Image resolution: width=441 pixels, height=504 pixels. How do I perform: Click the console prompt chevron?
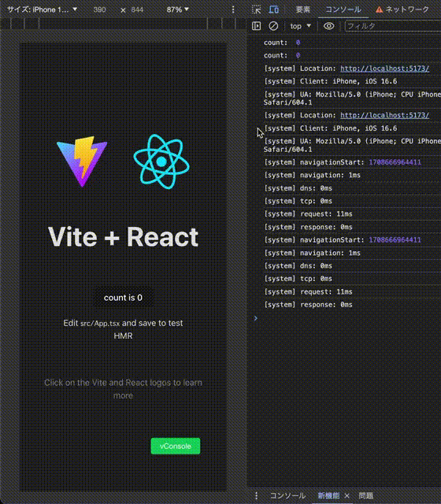(255, 318)
